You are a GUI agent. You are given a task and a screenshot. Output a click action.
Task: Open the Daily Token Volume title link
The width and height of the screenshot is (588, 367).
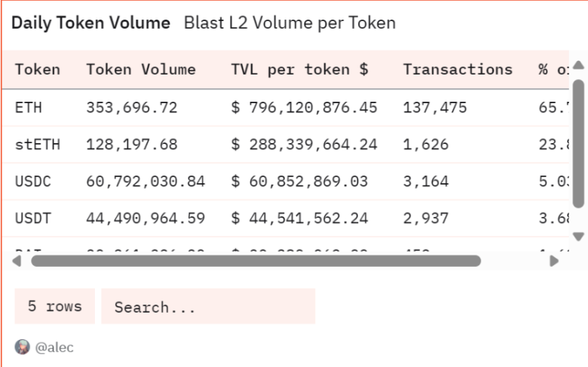coord(90,23)
